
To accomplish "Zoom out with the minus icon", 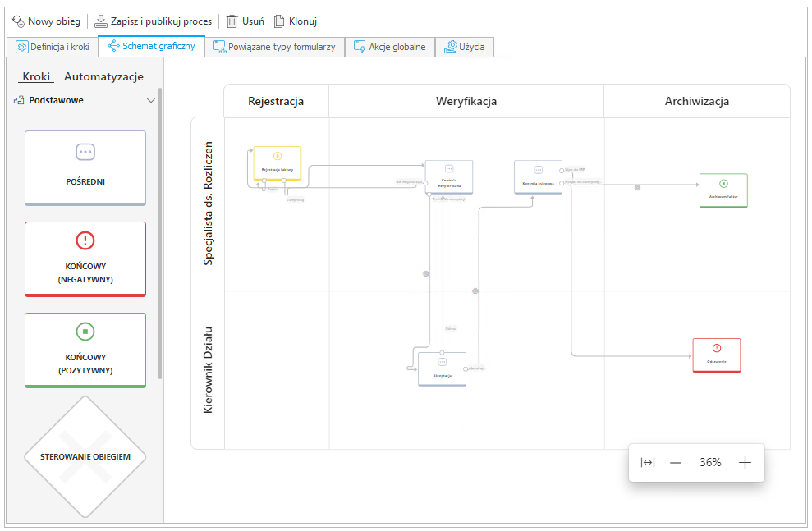I will point(676,463).
